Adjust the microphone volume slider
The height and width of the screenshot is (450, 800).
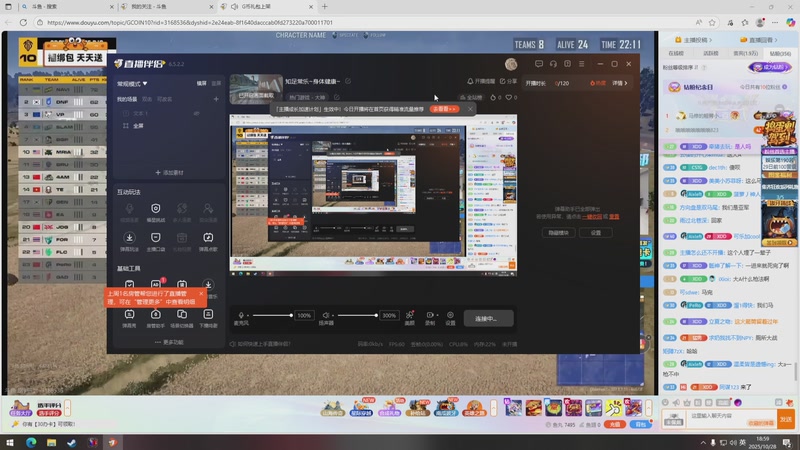[x=272, y=315]
